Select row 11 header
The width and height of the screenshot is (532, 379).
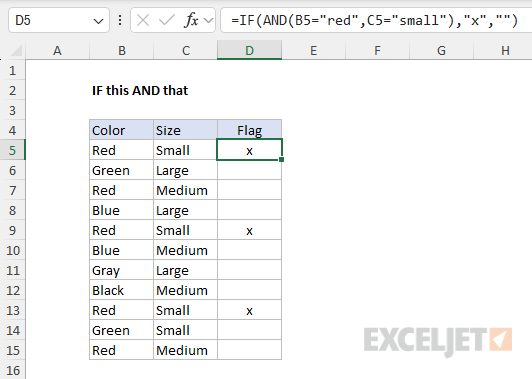click(x=13, y=270)
